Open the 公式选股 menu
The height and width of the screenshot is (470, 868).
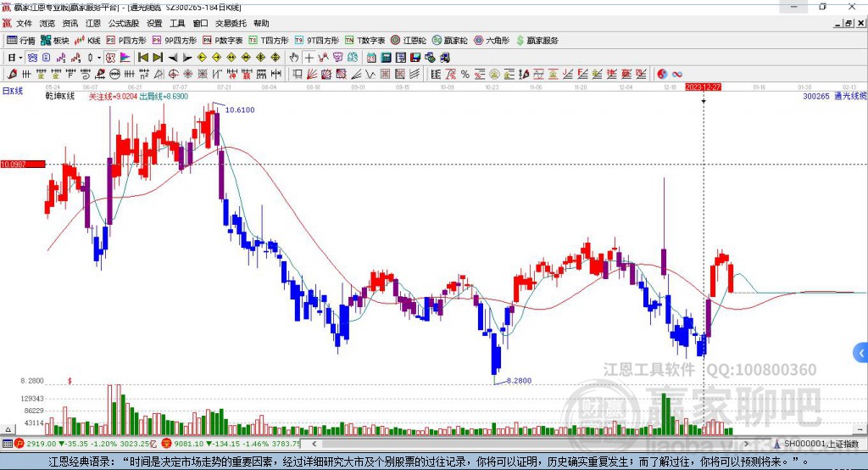[x=124, y=23]
